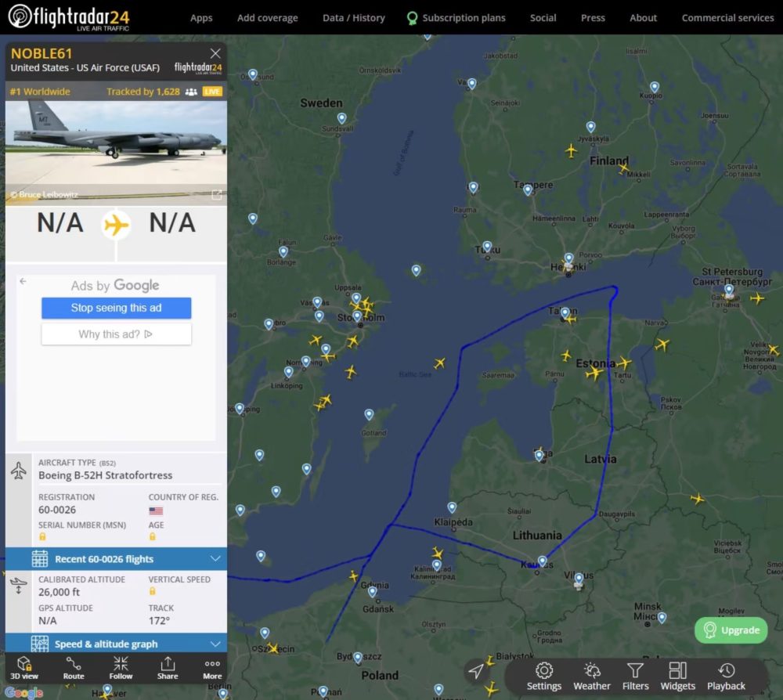Click the back arrow in the ad box
Viewport: 783px width, 700px height.
pyautogui.click(x=23, y=281)
